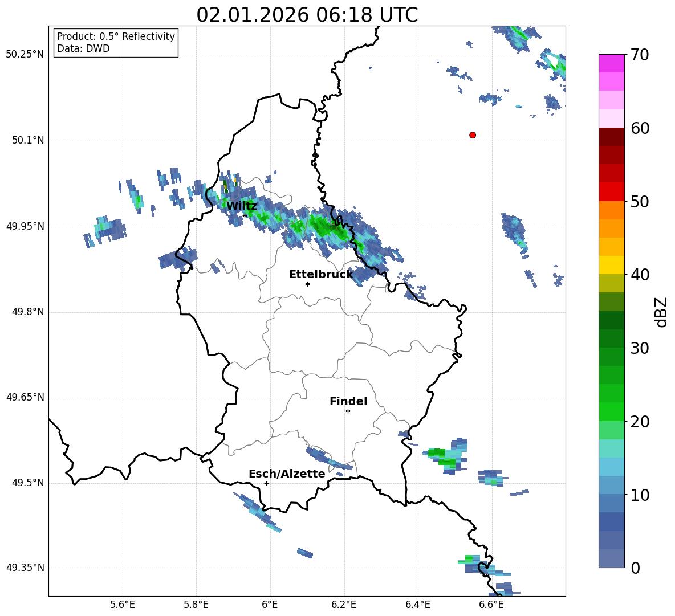Click the 'Data: DWD' text
The width and height of the screenshot is (675, 616).
pyautogui.click(x=83, y=48)
